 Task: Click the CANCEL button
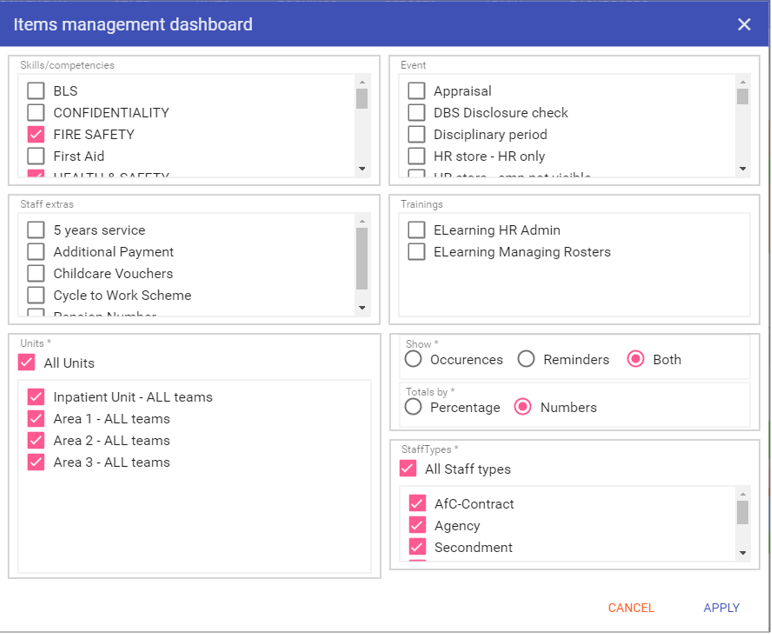(x=631, y=608)
